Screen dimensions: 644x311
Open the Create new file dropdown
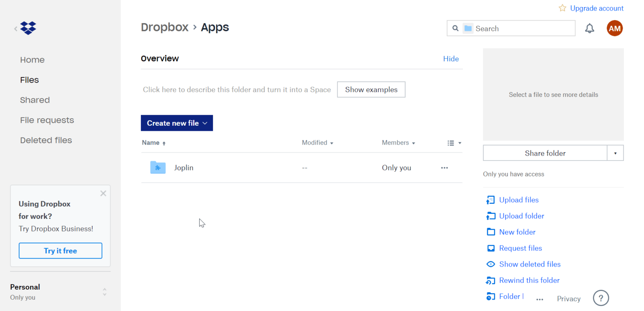pyautogui.click(x=177, y=123)
